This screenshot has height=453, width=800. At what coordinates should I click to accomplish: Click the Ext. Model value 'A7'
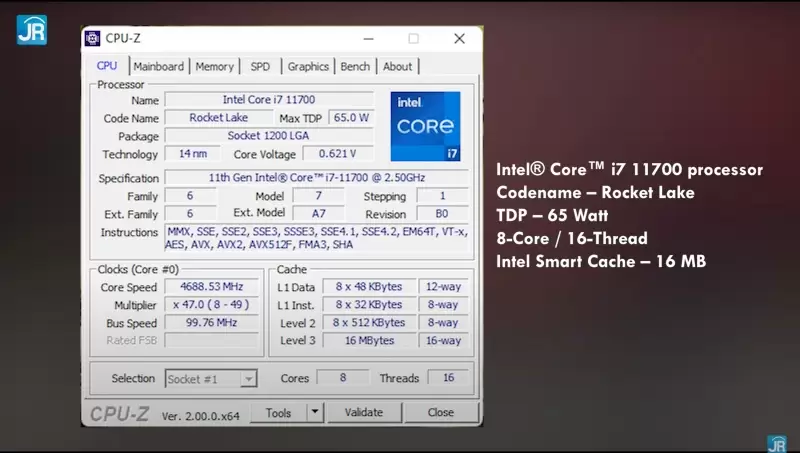318,213
